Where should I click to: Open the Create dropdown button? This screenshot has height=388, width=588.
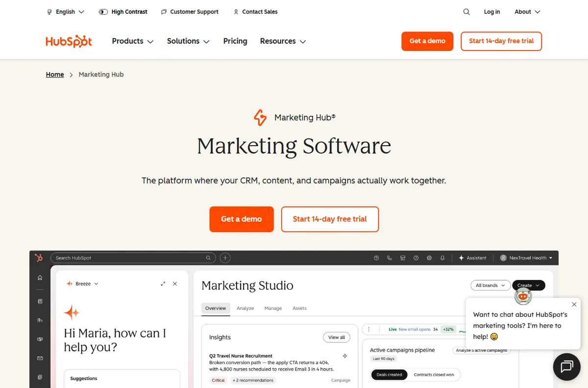pyautogui.click(x=528, y=285)
